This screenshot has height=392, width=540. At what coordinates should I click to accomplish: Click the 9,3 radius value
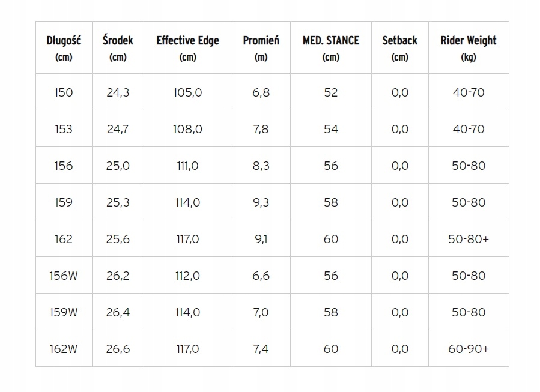[x=261, y=202]
